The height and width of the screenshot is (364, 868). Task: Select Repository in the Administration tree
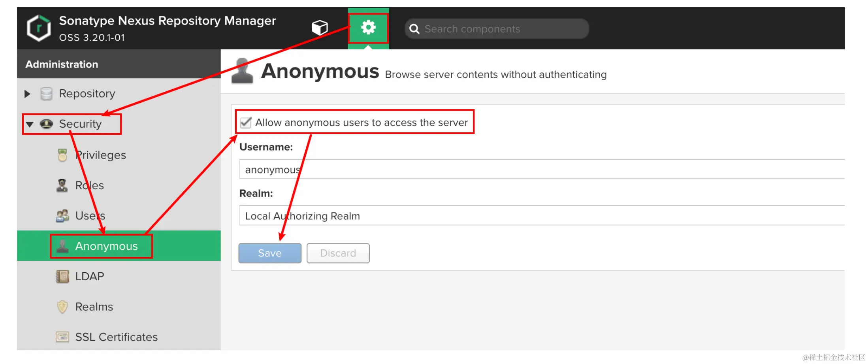pyautogui.click(x=87, y=94)
